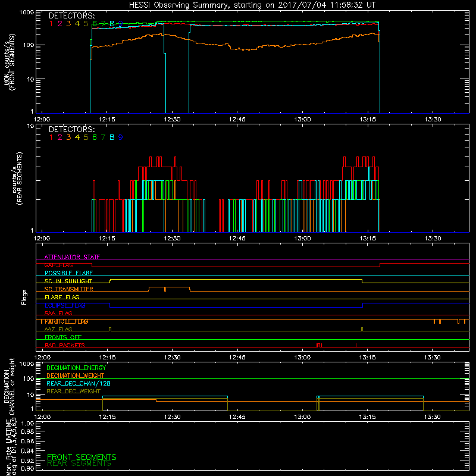This screenshot has width=476, height=476.
Task: Click the vertical Flags axis label
Action: 24,297
